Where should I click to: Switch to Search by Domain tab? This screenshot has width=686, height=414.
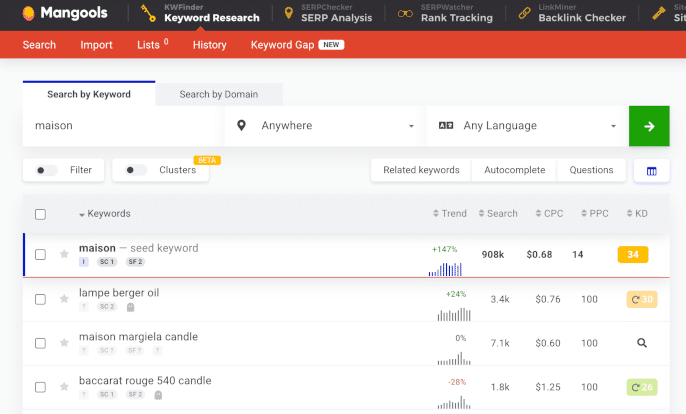219,94
